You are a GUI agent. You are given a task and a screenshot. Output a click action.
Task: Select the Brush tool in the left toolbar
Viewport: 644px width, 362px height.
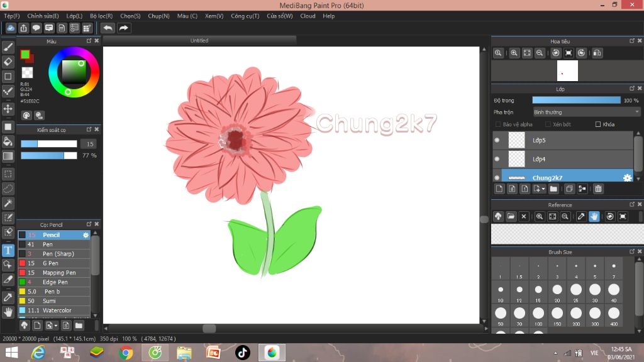(x=8, y=47)
